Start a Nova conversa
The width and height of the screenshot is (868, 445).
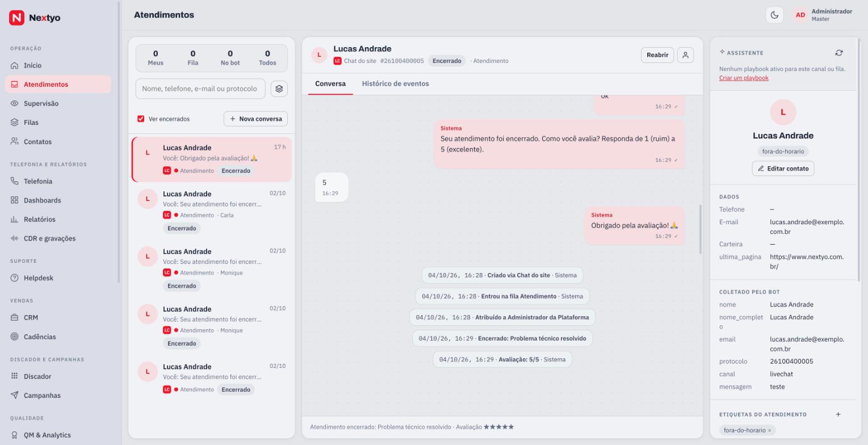click(x=256, y=119)
